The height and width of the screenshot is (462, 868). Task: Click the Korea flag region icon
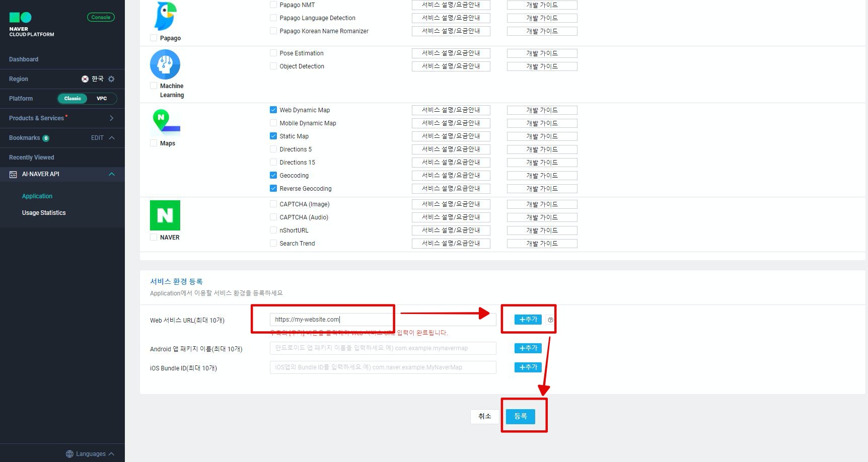pyautogui.click(x=85, y=79)
